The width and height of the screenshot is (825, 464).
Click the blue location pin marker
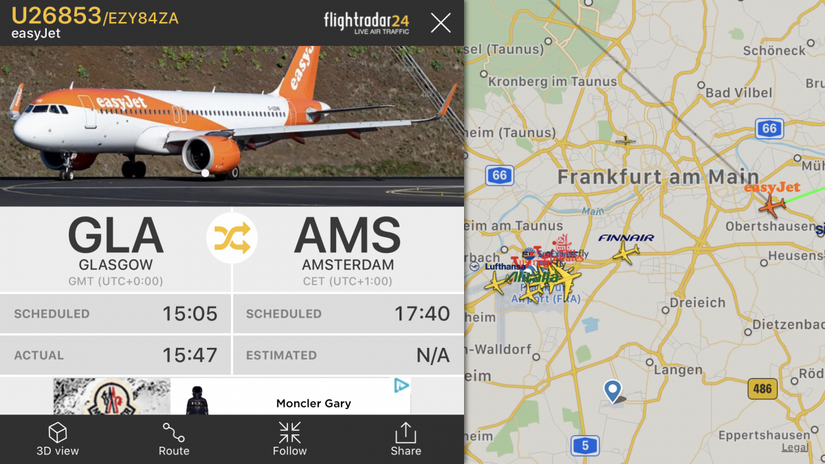[612, 391]
